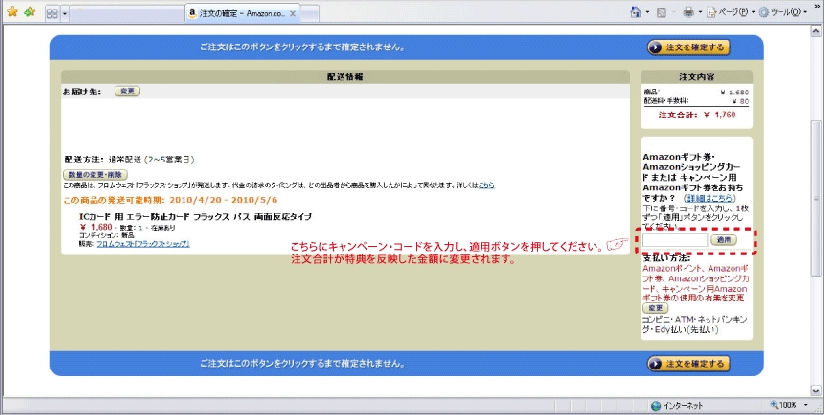Click the コンビニ・ATM・ネットバンキング payment text
This screenshot has height=415, width=825.
pos(695,325)
